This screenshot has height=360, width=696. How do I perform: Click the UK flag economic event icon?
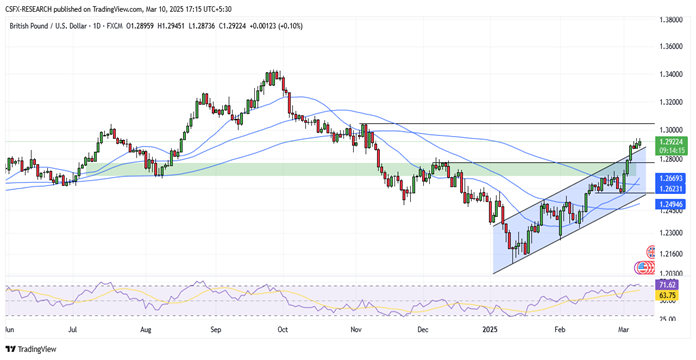[x=652, y=252]
